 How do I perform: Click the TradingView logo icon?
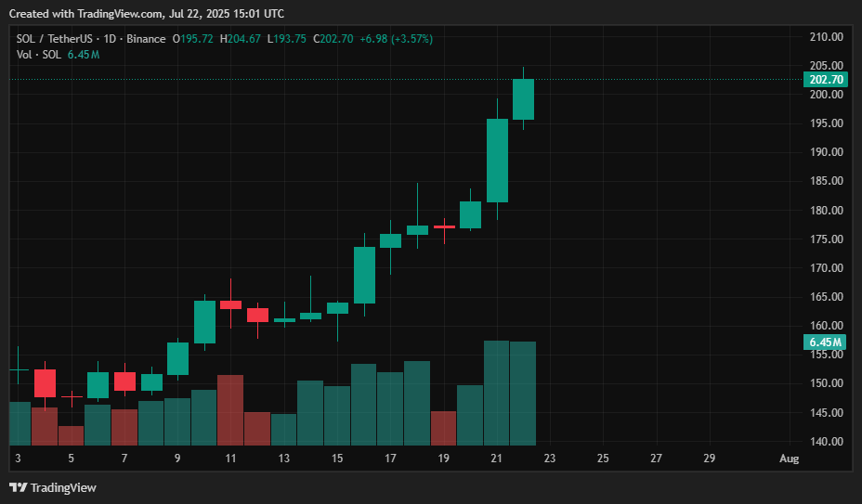(18, 487)
